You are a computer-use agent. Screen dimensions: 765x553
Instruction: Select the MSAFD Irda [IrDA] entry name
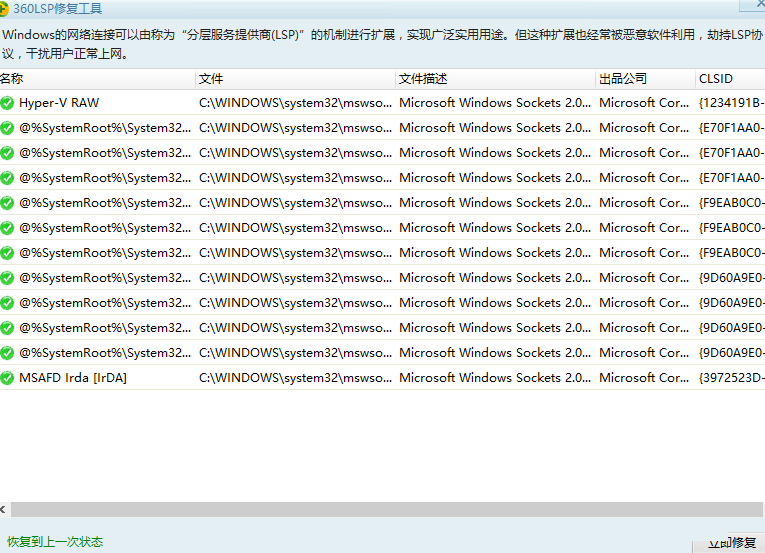(x=73, y=378)
